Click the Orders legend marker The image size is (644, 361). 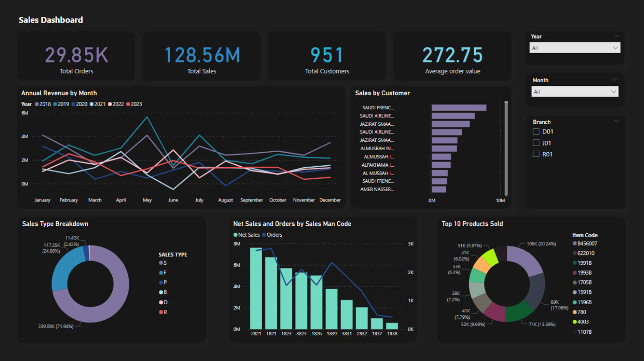click(x=264, y=235)
